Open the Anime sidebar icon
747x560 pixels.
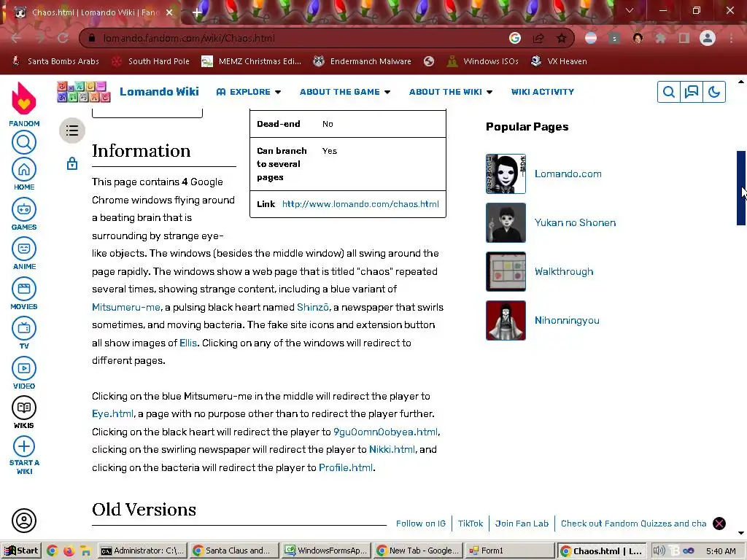click(x=24, y=249)
